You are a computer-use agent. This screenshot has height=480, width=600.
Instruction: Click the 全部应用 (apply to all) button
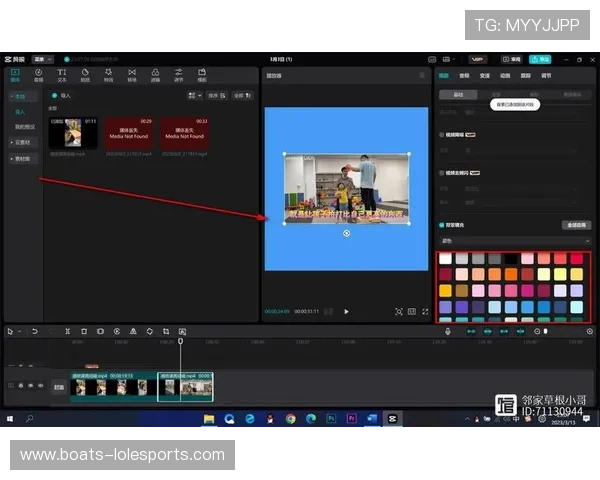point(576,225)
